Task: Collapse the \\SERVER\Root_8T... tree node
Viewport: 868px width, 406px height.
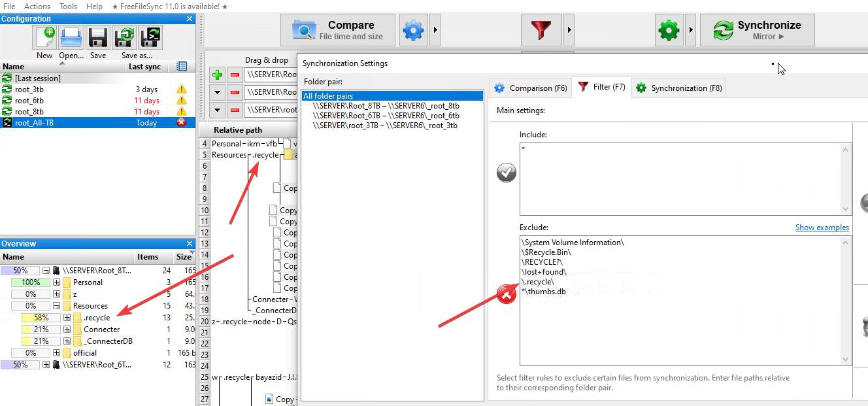Action: [46, 271]
